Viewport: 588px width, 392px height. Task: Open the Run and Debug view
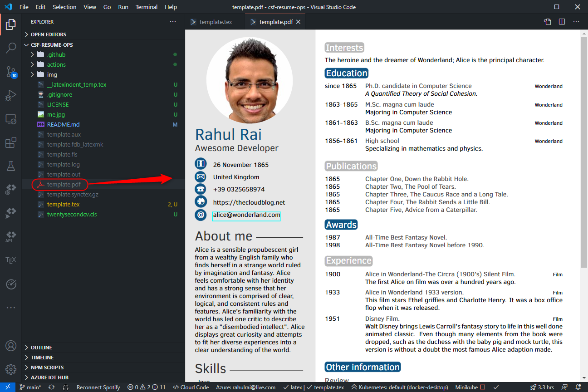click(11, 96)
